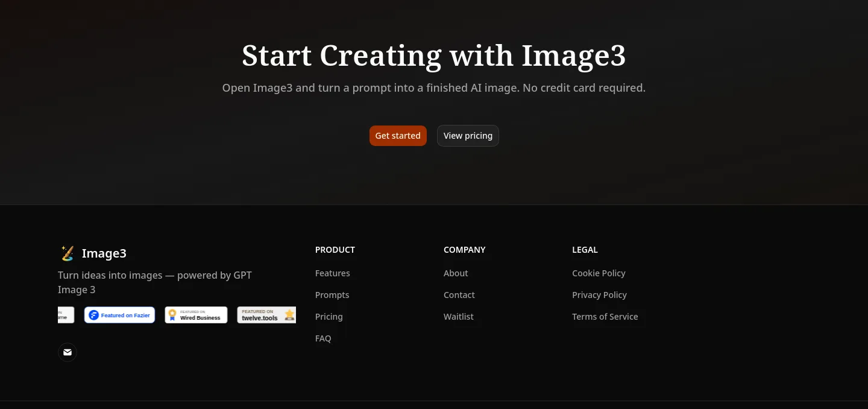Open the email envelope icon
This screenshot has height=409, width=868.
point(68,352)
